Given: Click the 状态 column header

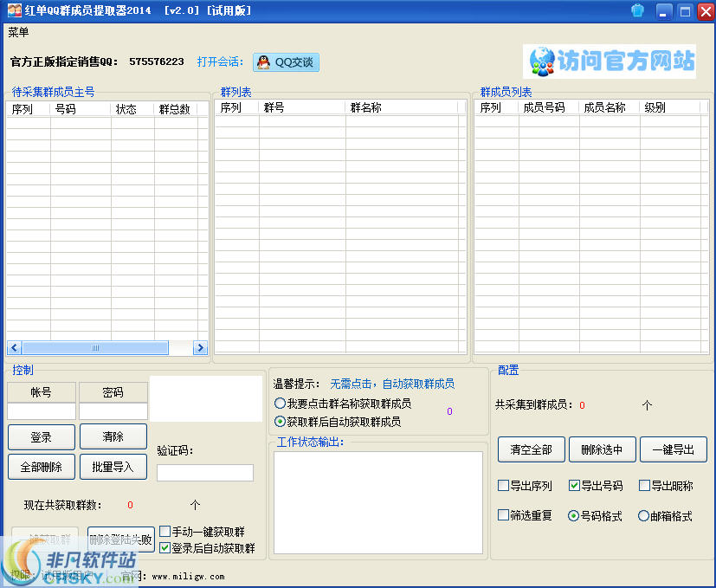Looking at the screenshot, I should click(x=132, y=109).
